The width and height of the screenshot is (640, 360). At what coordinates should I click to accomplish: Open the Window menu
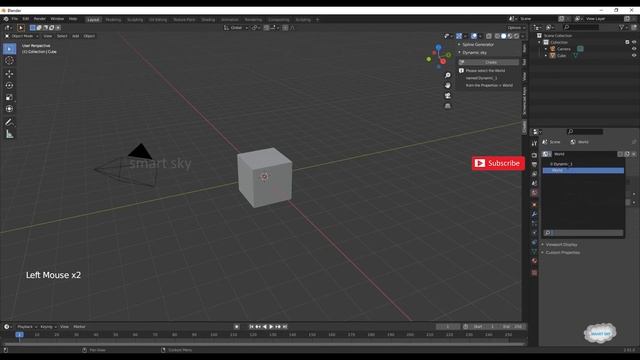(57, 19)
